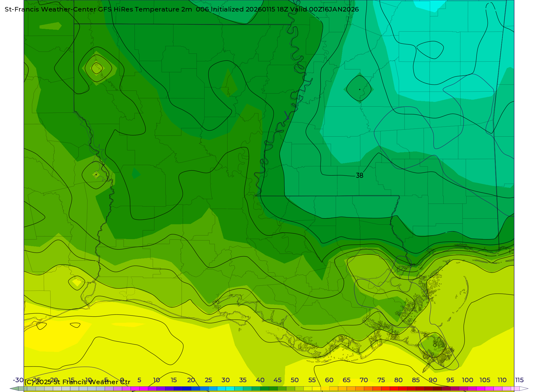Click the 100 label on temperature scale
The height and width of the screenshot is (392, 538).
pos(467,380)
